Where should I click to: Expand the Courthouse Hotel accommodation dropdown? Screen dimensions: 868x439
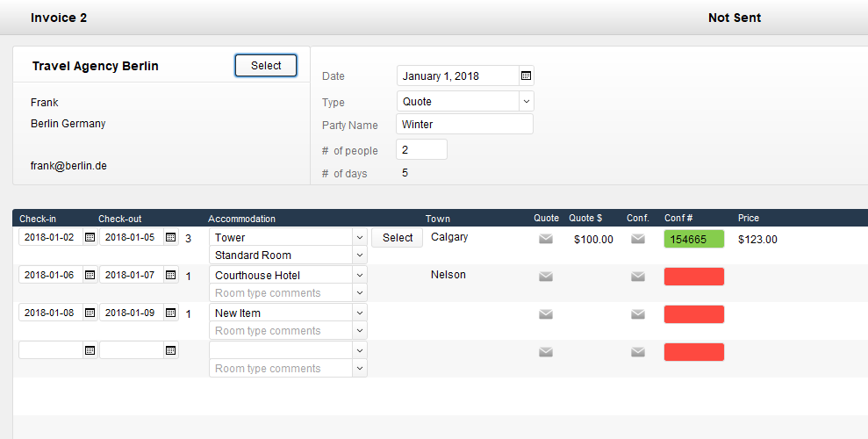click(359, 276)
